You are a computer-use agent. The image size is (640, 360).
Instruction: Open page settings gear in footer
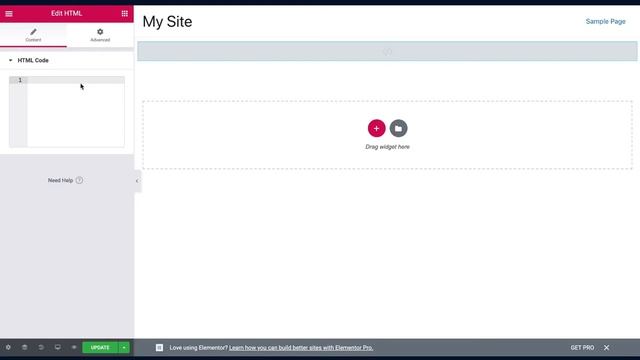pos(8,347)
